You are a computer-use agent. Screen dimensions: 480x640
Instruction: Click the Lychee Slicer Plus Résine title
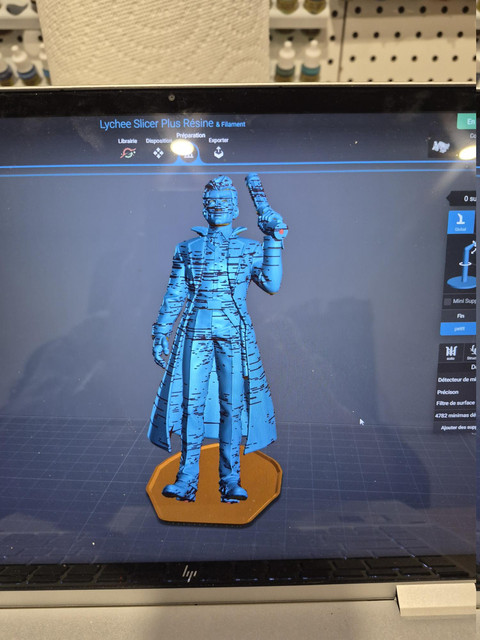pos(157,124)
